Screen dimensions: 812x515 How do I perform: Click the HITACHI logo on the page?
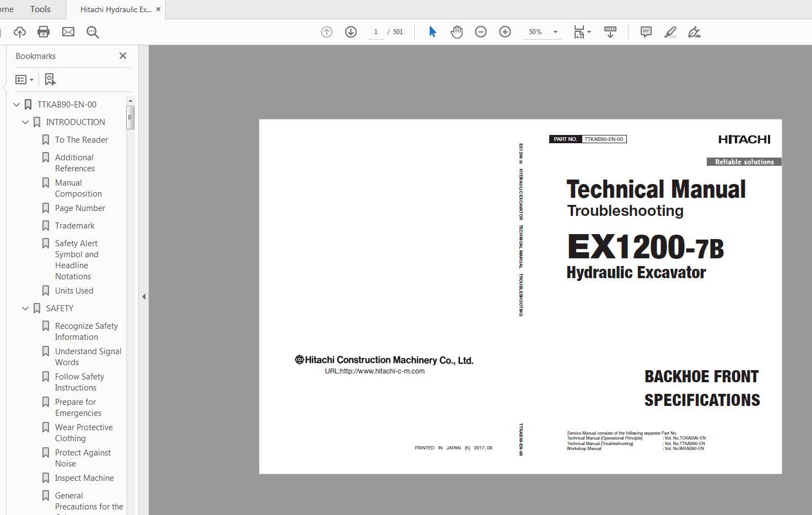pos(744,139)
